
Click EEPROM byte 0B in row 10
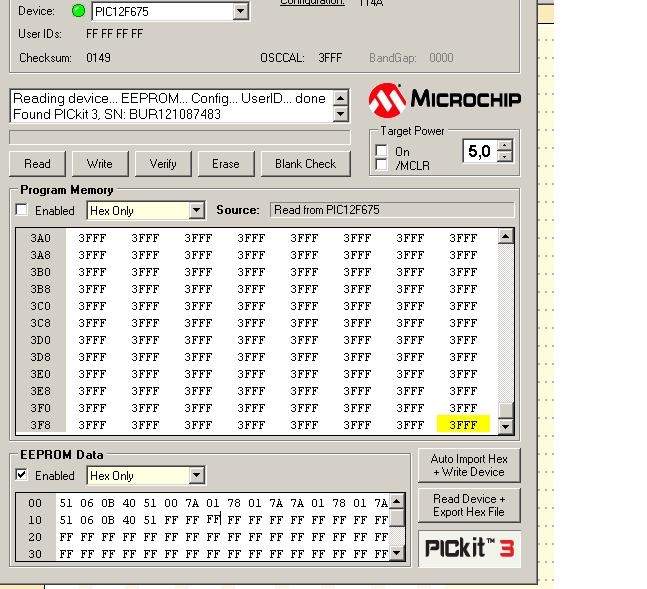pyautogui.click(x=108, y=520)
